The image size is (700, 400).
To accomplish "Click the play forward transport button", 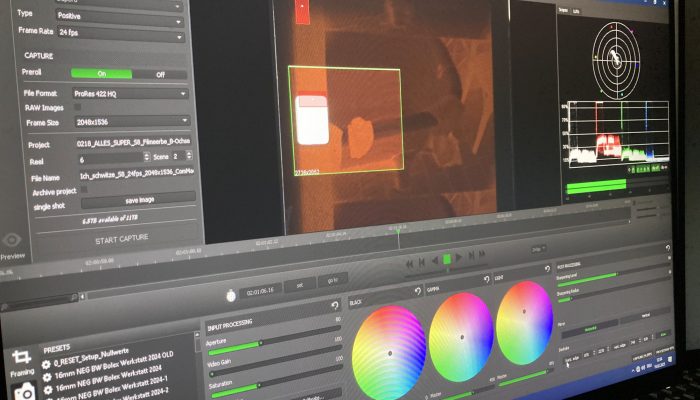I will tap(460, 258).
